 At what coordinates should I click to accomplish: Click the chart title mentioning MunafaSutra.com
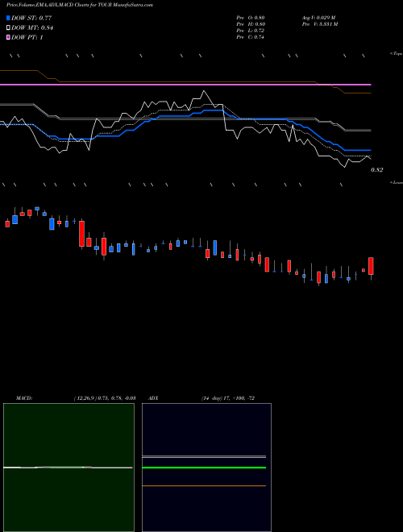80,5
